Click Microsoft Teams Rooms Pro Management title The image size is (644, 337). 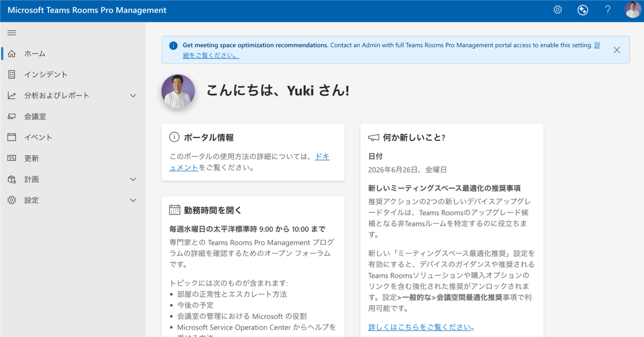pos(87,10)
